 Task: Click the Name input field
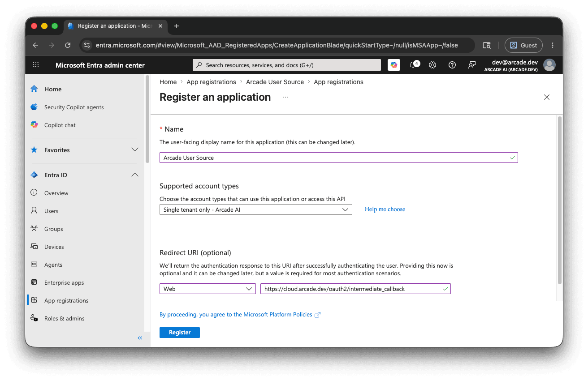pyautogui.click(x=339, y=158)
